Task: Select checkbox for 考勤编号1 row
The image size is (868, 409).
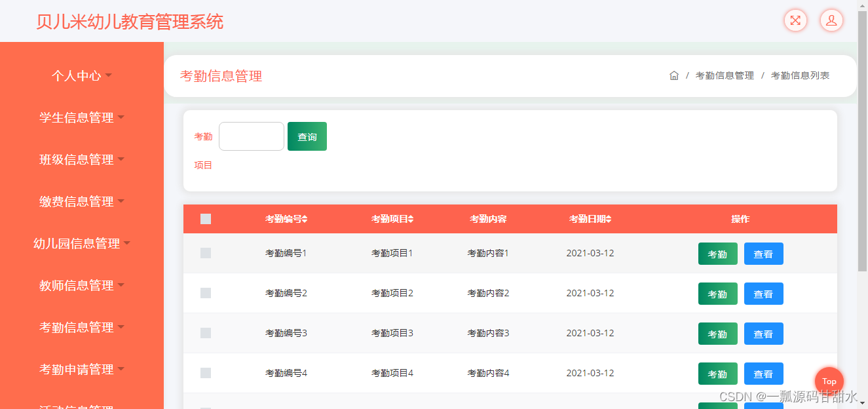Action: pyautogui.click(x=206, y=253)
